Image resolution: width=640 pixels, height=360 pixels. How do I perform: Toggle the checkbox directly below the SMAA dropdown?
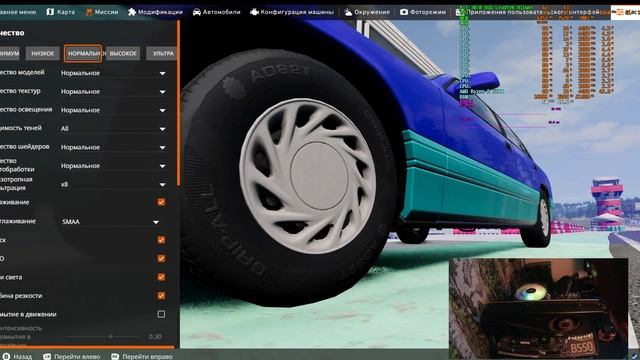coord(161,240)
